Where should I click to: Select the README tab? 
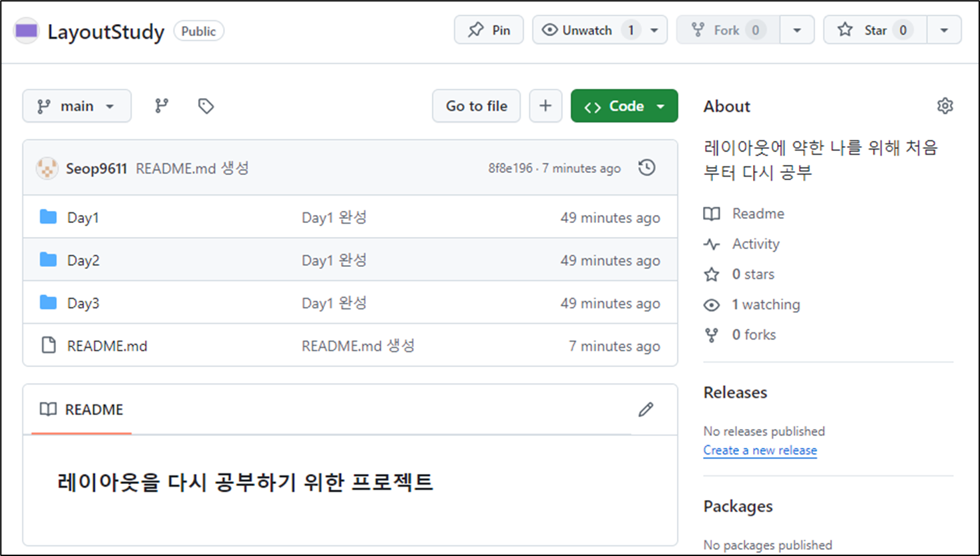click(x=81, y=409)
